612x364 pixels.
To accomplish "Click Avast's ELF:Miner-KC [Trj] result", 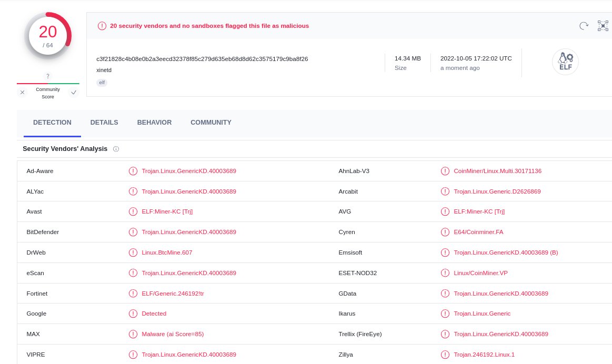I will (167, 211).
